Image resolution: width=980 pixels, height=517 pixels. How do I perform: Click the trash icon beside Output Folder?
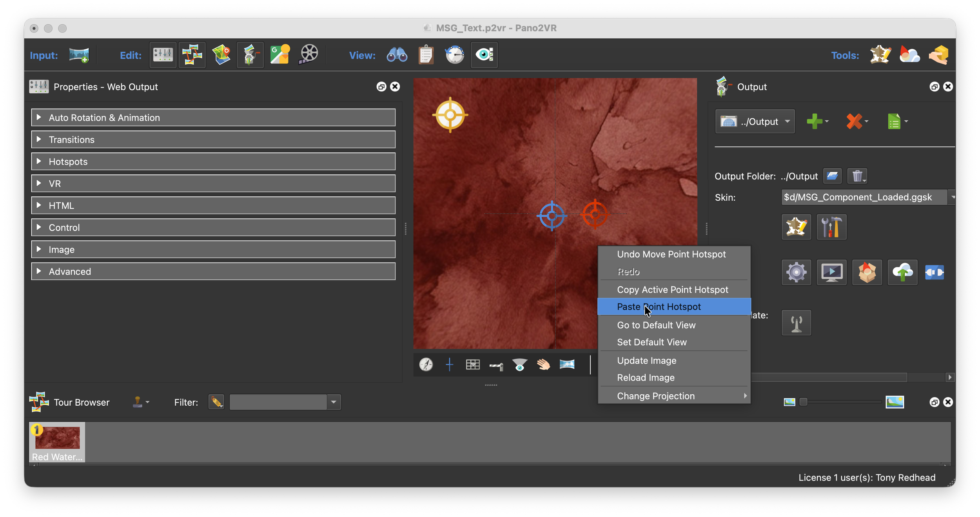(x=857, y=176)
